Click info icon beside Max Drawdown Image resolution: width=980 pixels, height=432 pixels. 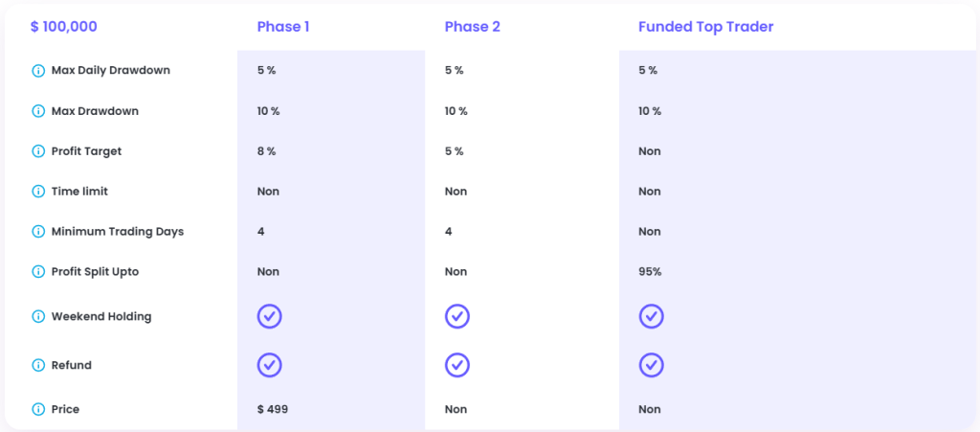point(38,111)
